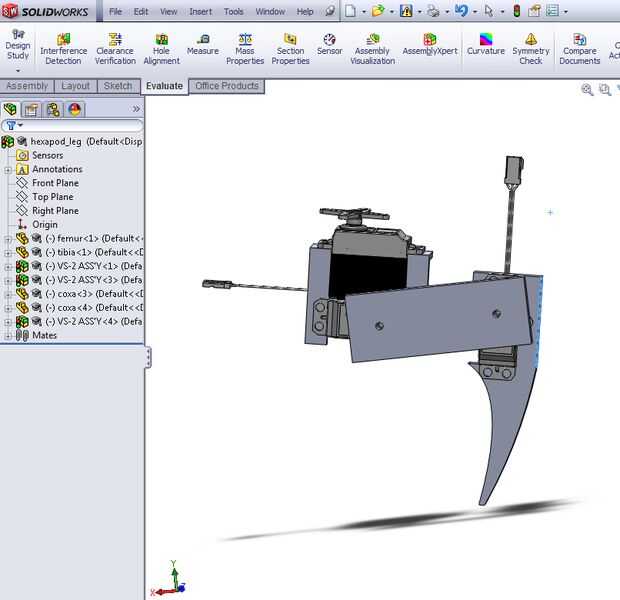620x600 pixels.
Task: Switch to the Sketch tab
Action: 118,86
